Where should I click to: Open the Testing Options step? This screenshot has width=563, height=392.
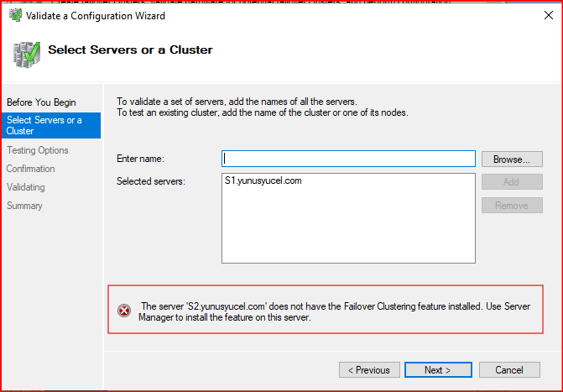(x=38, y=150)
